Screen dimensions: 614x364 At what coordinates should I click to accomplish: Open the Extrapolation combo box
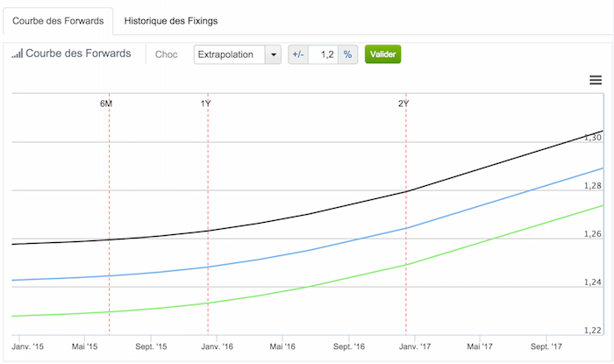coord(238,54)
